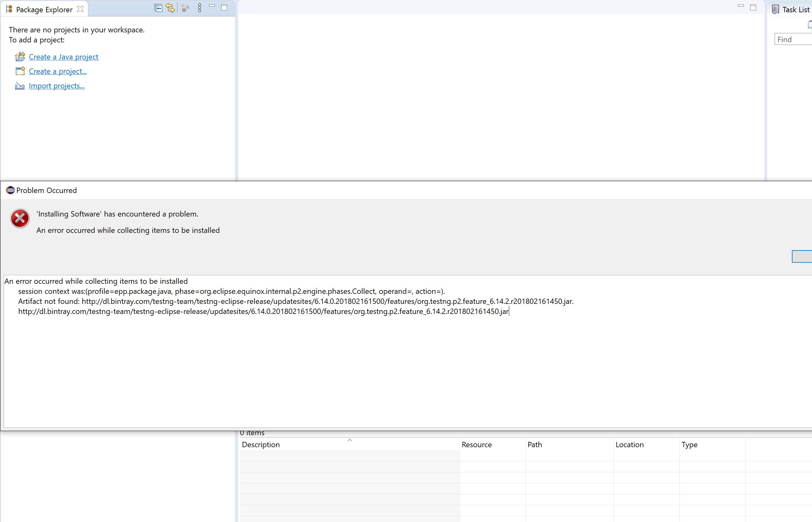Click the focus on active task icon

click(185, 8)
